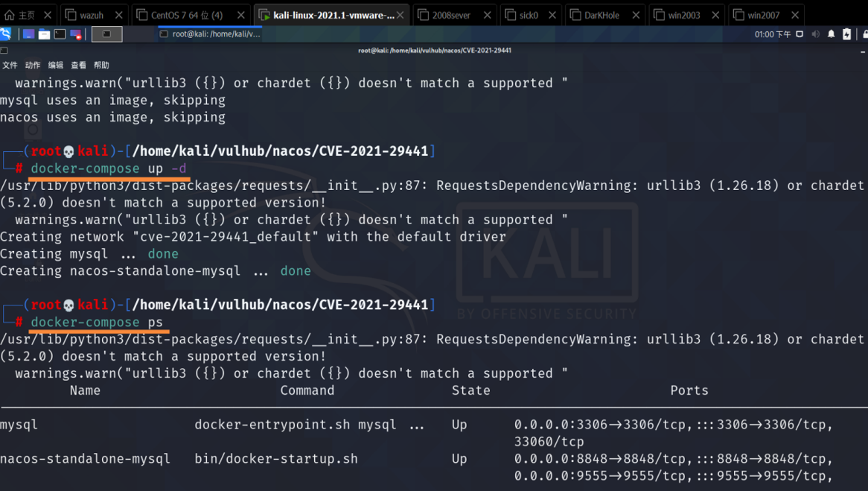Screen dimensions: 868x491
Task: Open the 编辑 menu in the terminal
Action: [55, 66]
